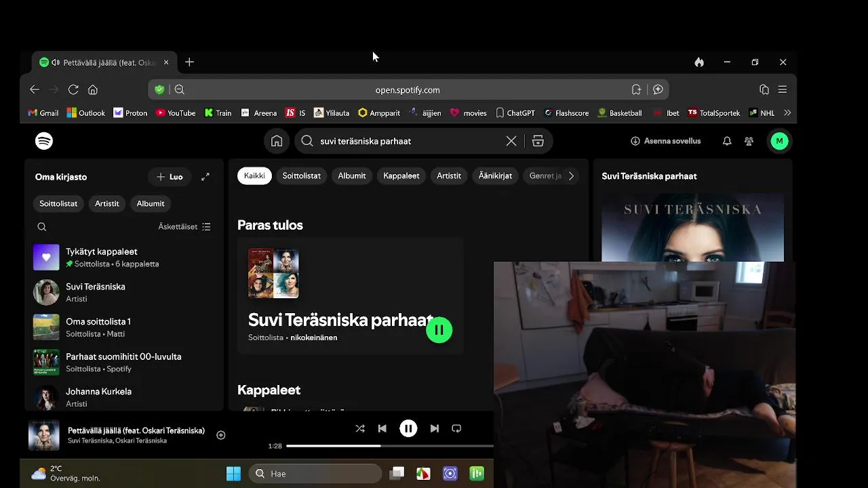The width and height of the screenshot is (868, 488).
Task: Select the Artistit search filter
Action: (449, 176)
